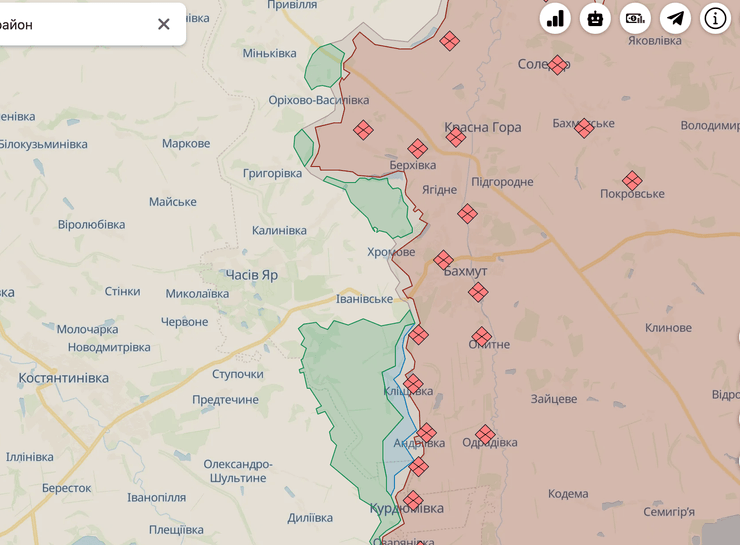Select the red marker near Одрадівка
The height and width of the screenshot is (545, 740).
point(485,434)
